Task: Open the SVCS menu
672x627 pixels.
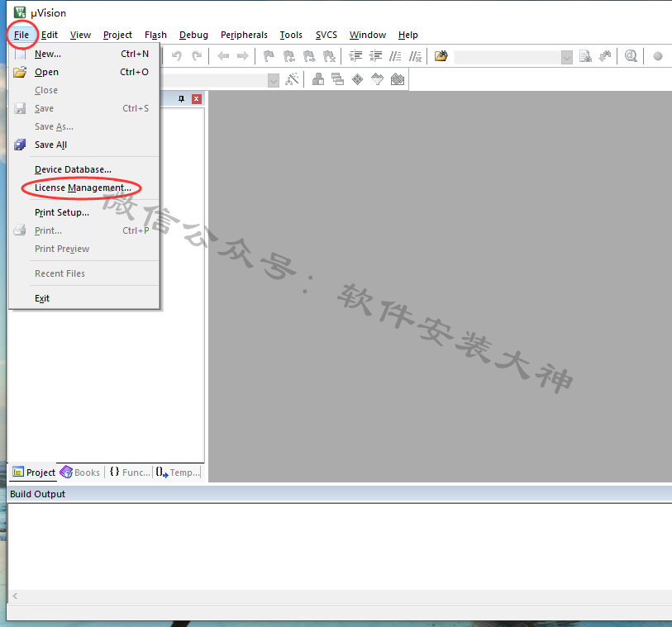Action: pos(326,35)
